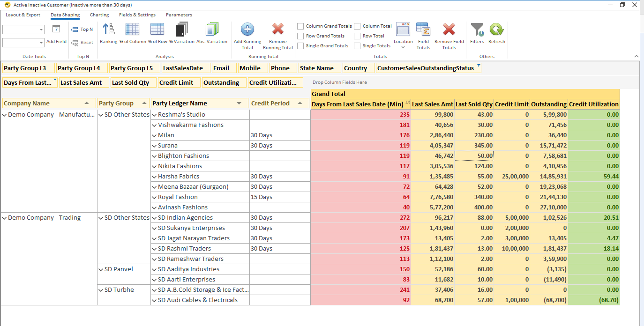644x326 pixels.
Task: Open the first Date Tools combo box
Action: coord(23,29)
